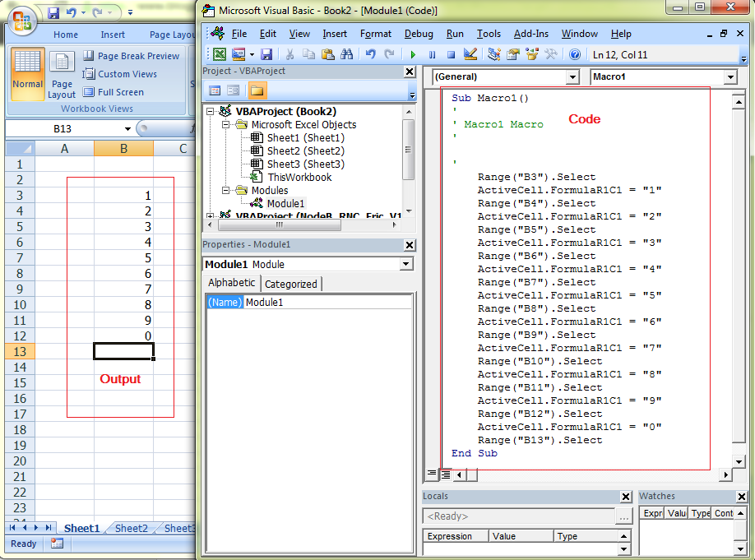
Task: Open the Add-Ins menu
Action: (x=531, y=34)
